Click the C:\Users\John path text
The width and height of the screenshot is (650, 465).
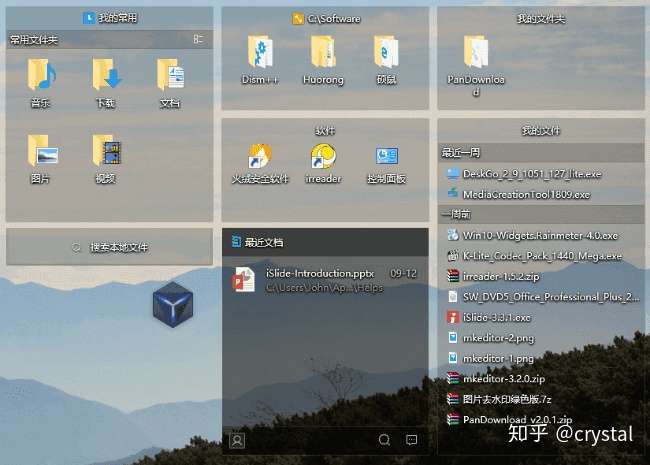[325, 287]
